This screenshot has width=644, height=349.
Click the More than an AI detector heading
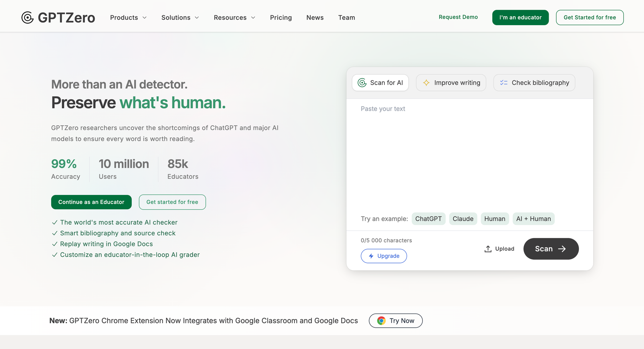(x=119, y=84)
